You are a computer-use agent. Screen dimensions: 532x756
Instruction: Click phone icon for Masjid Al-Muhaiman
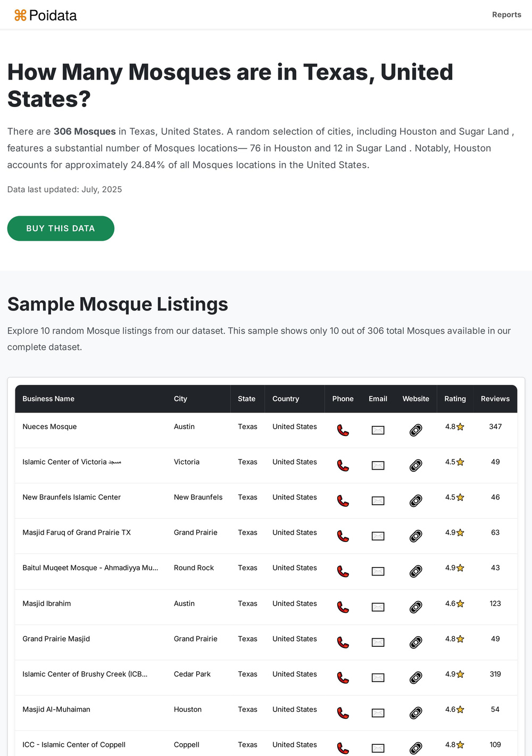pyautogui.click(x=343, y=713)
